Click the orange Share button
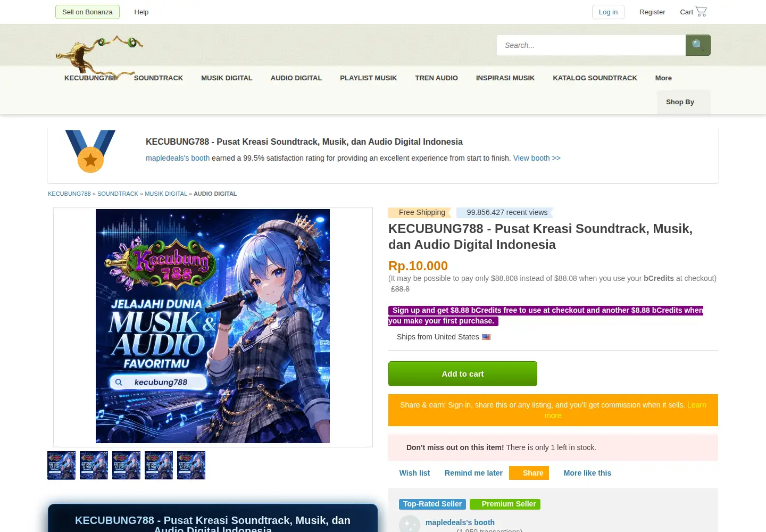 pos(529,473)
